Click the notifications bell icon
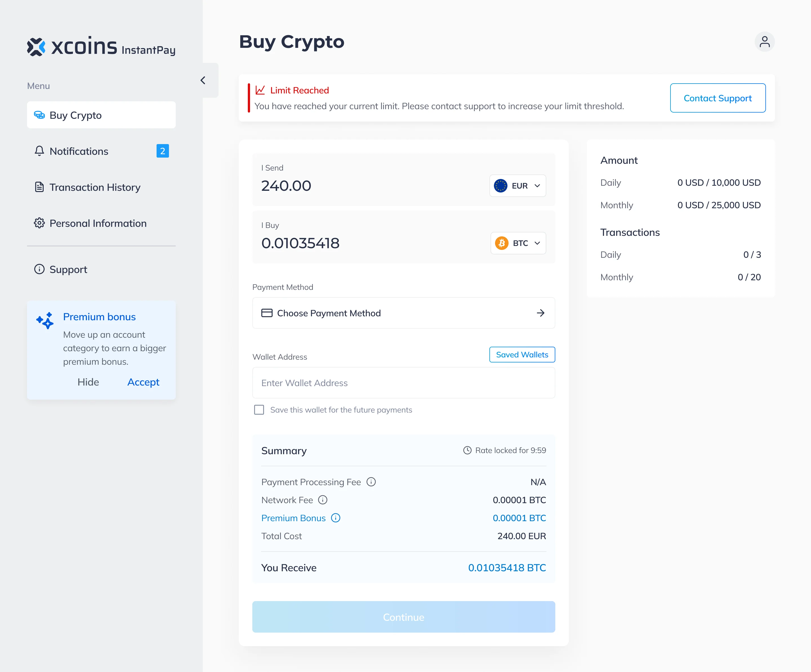The image size is (811, 672). 39,151
